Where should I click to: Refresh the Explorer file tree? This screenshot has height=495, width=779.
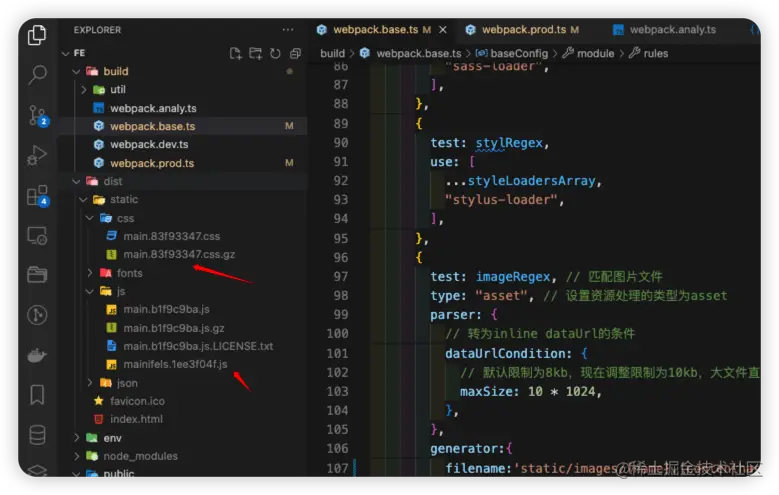pos(275,53)
